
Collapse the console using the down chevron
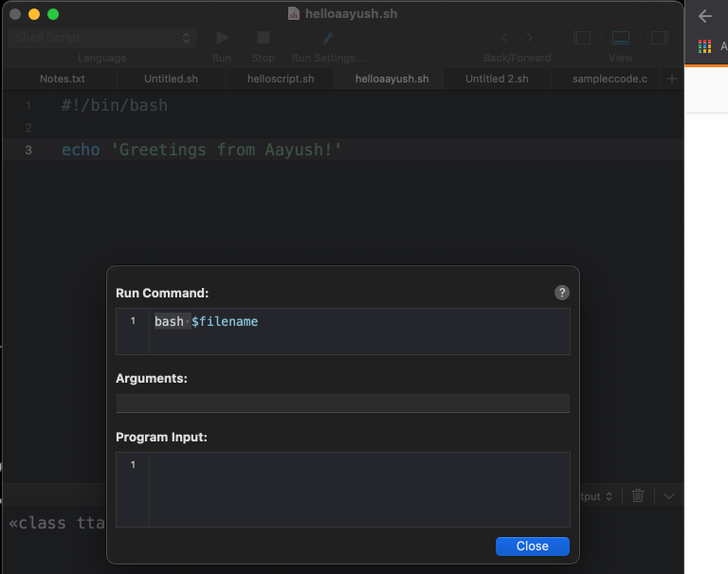(669, 495)
